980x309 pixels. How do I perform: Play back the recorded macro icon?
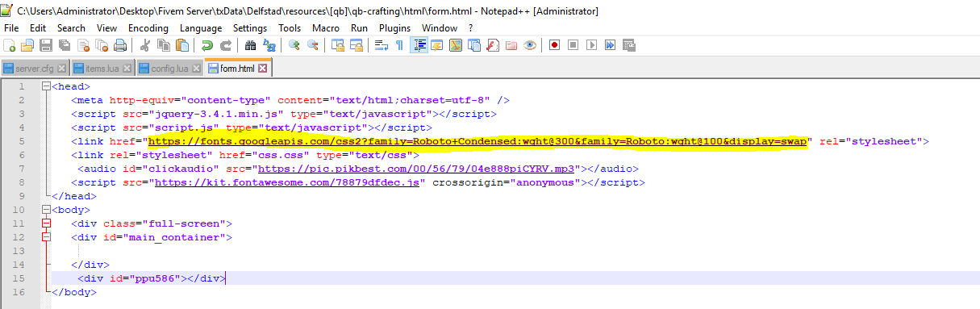tap(591, 44)
